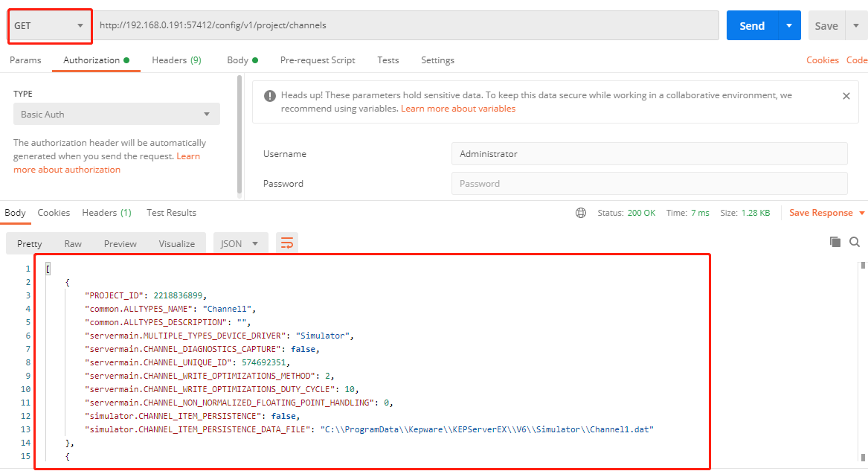
Task: Open the JSON format dropdown
Action: pos(240,243)
